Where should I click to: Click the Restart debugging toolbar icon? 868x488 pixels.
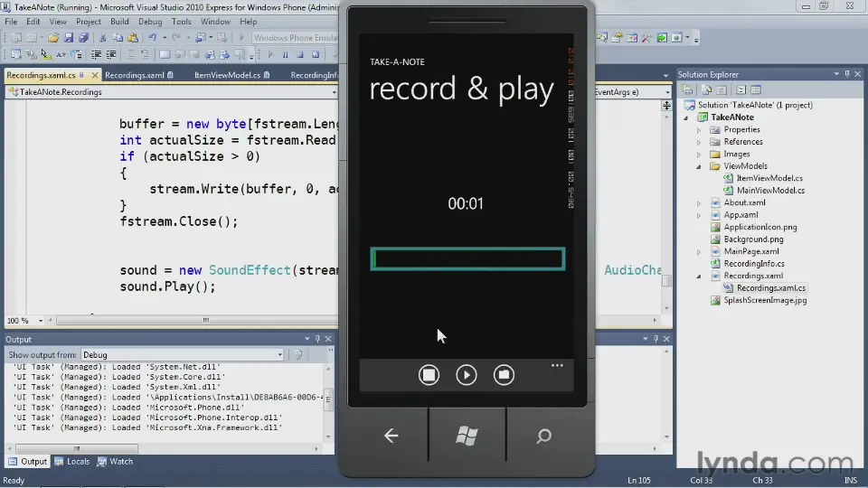coord(315,55)
